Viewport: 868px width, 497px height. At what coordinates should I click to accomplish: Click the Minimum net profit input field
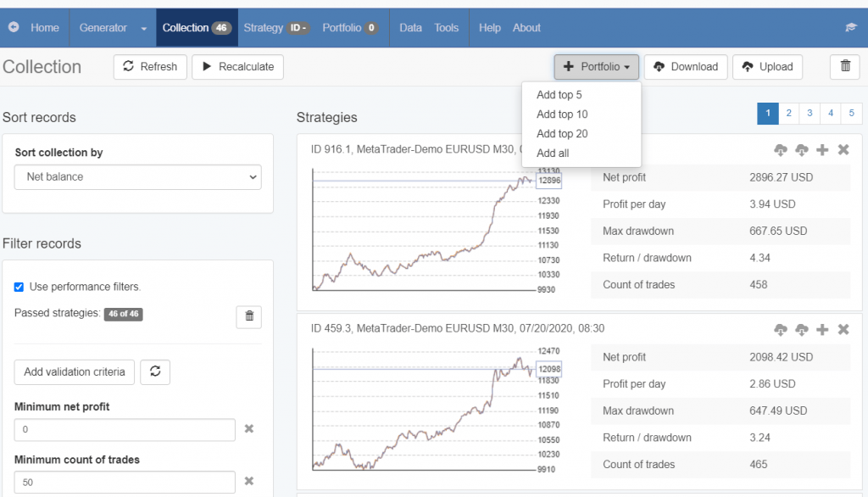click(125, 430)
